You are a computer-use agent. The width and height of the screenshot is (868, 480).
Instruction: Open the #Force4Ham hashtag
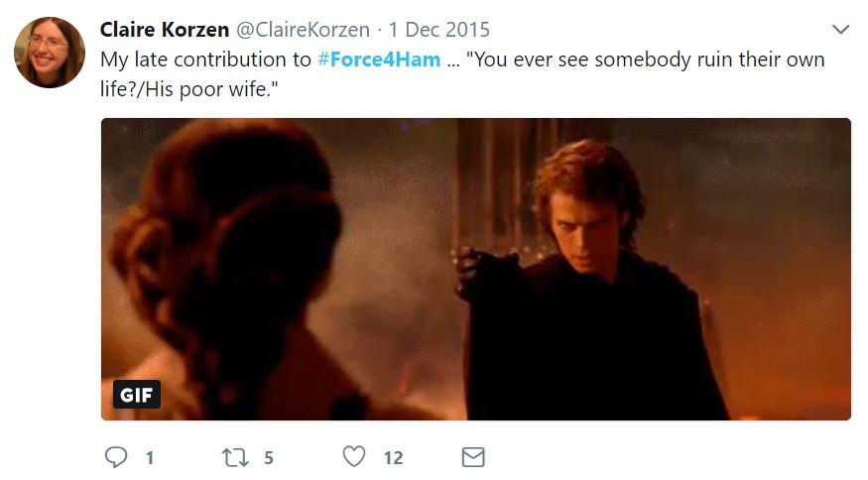click(x=379, y=60)
